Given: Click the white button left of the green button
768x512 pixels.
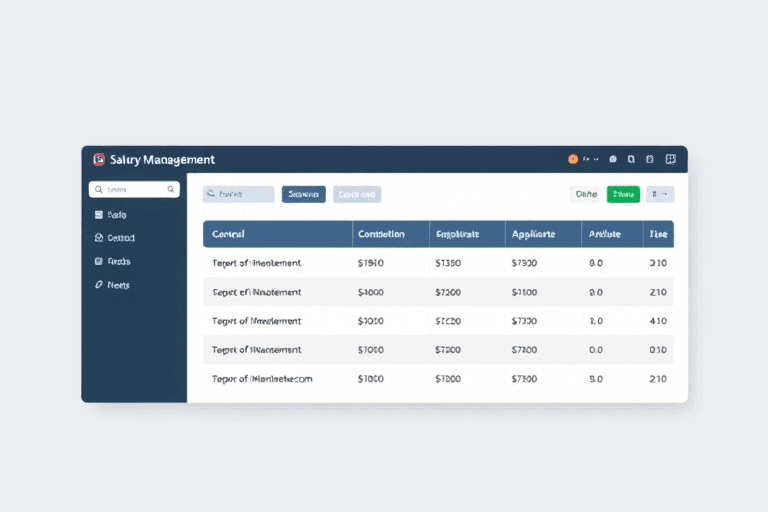Looking at the screenshot, I should coord(585,195).
